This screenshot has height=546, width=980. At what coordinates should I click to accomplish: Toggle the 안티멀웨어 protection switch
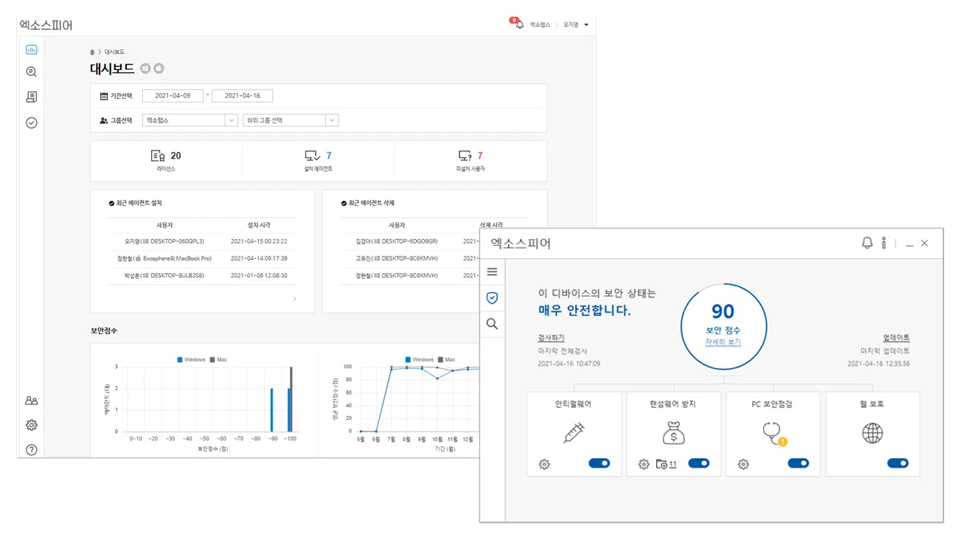(x=600, y=463)
